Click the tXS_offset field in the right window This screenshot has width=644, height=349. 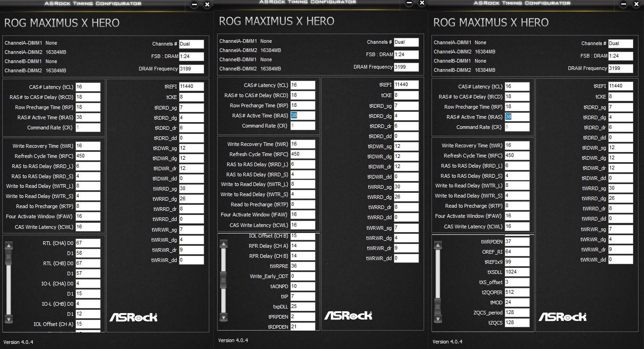coord(517,282)
